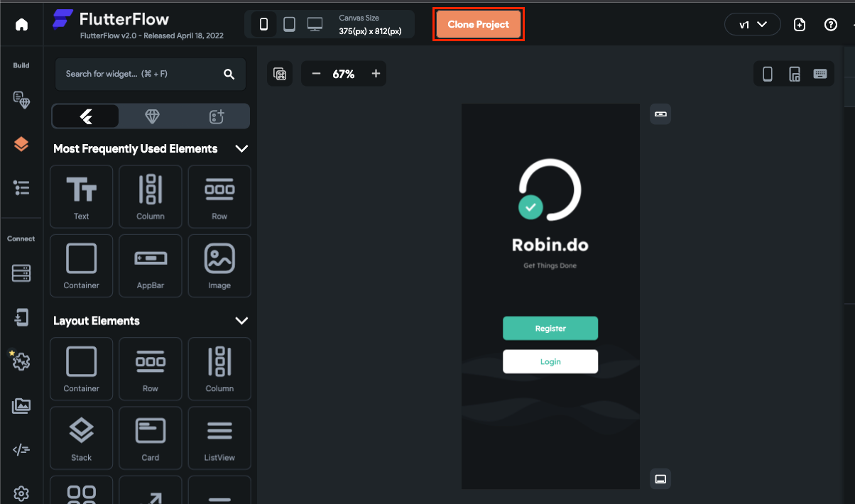Open the Custom Code sidebar icon
Viewport: 855px width, 504px height.
[x=21, y=449]
